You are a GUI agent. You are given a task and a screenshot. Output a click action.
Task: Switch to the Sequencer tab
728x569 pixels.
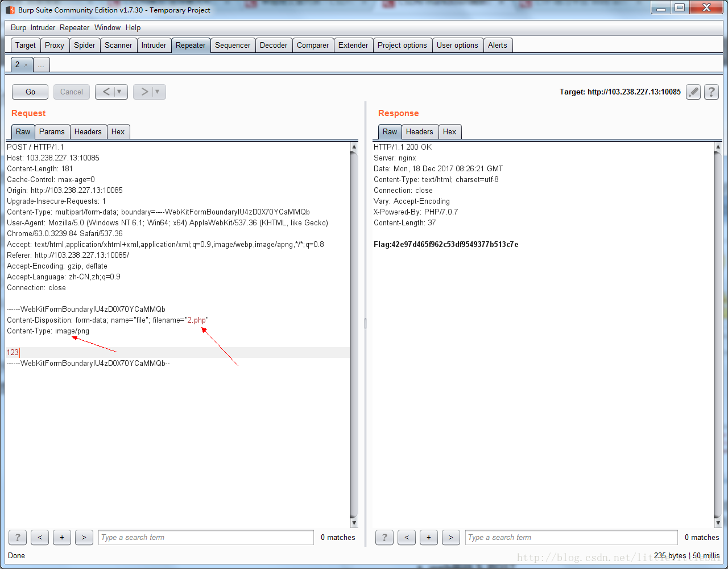[233, 45]
